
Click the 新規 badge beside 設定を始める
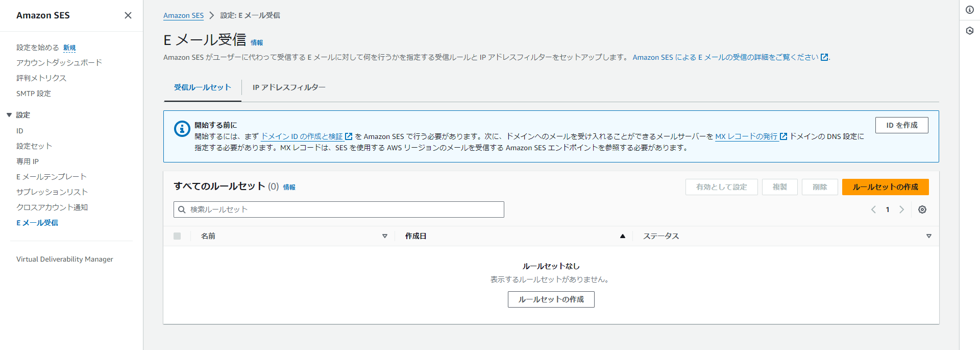(69, 48)
